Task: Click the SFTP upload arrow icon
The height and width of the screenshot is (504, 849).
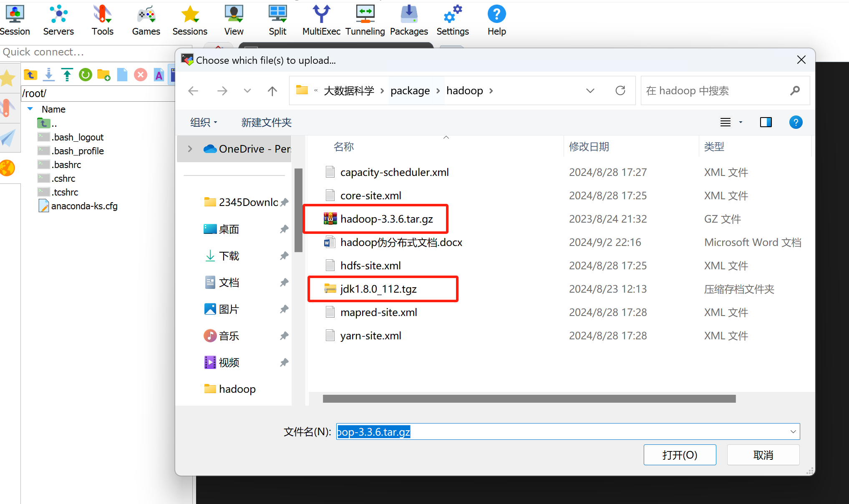Action: (67, 75)
